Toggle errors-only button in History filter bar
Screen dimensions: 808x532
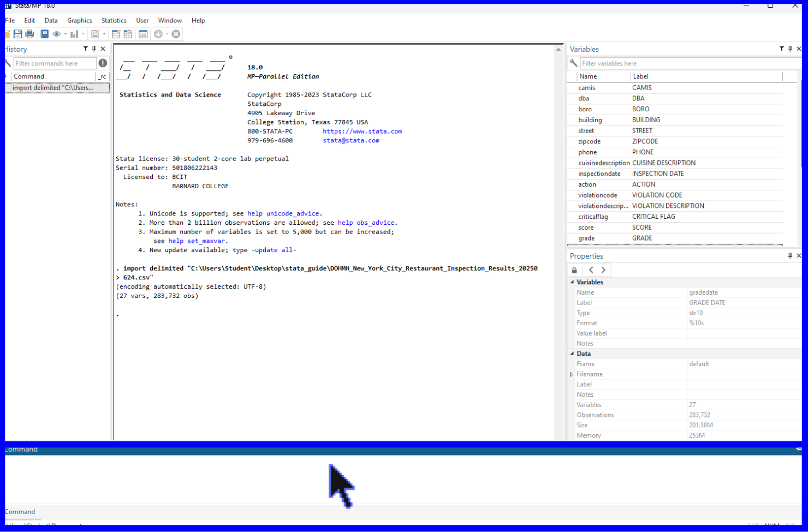tap(103, 63)
